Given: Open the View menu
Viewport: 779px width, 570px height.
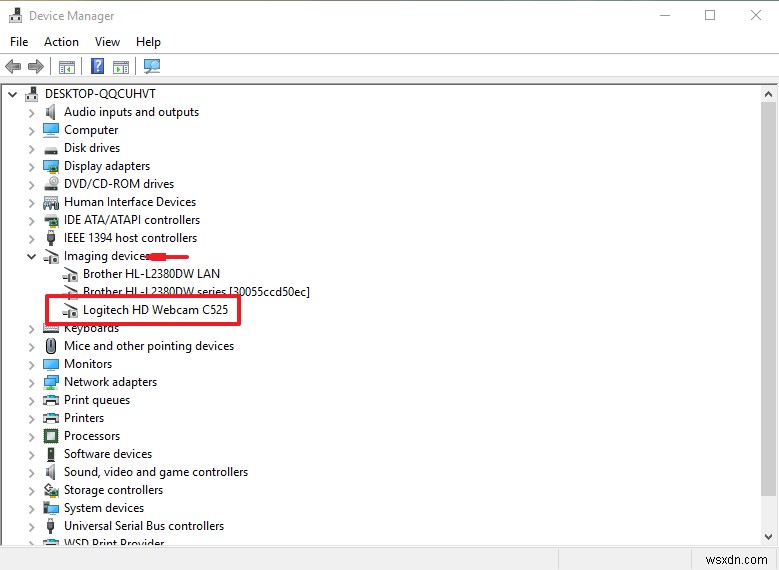Looking at the screenshot, I should (x=107, y=42).
